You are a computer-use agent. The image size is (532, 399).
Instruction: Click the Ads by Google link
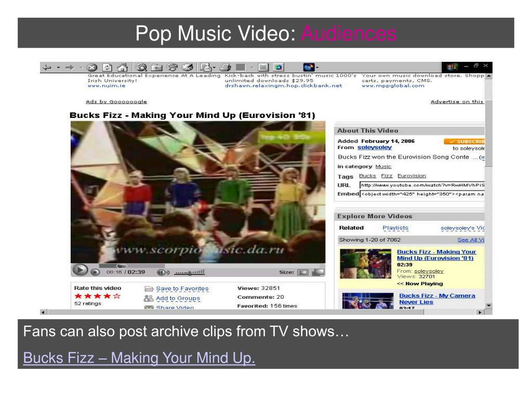[x=116, y=101]
